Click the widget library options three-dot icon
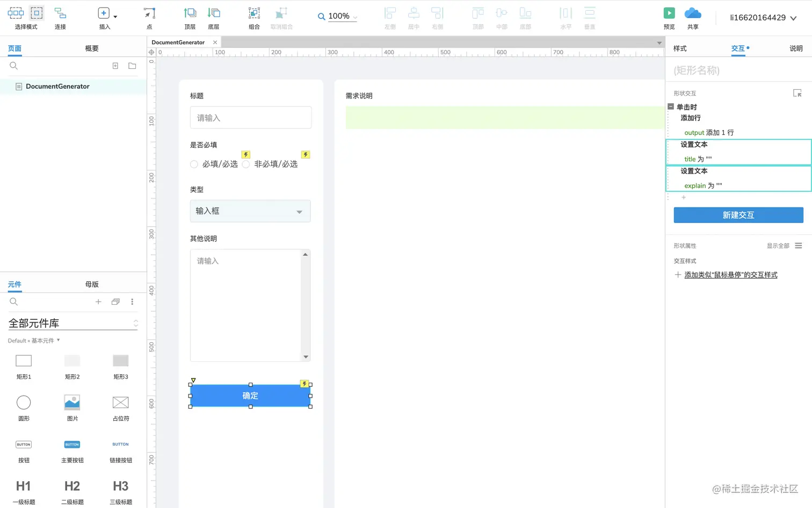The image size is (812, 508). pos(132,302)
